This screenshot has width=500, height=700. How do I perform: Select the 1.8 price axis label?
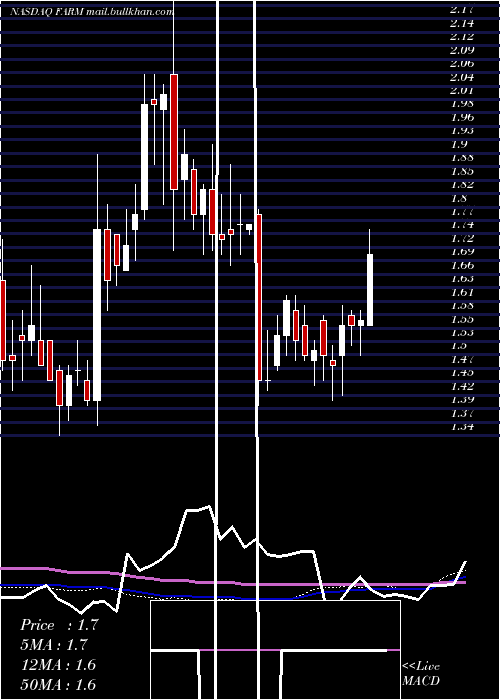(x=459, y=198)
